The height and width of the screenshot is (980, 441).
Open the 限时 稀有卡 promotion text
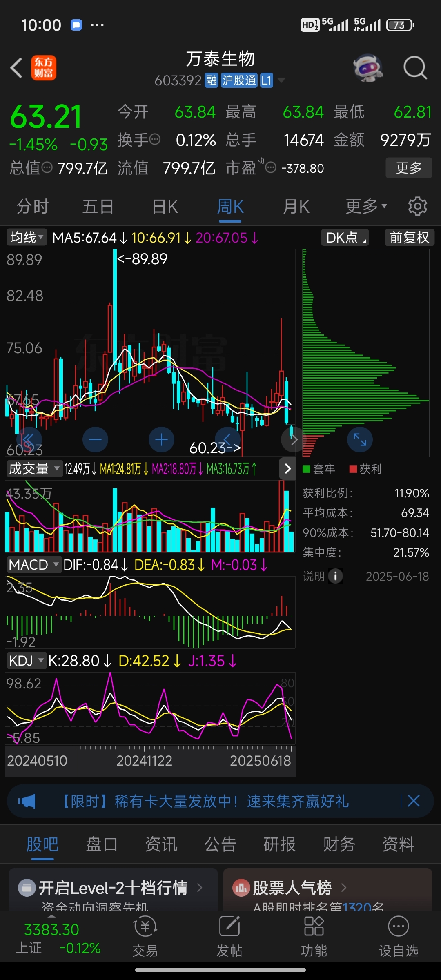204,801
